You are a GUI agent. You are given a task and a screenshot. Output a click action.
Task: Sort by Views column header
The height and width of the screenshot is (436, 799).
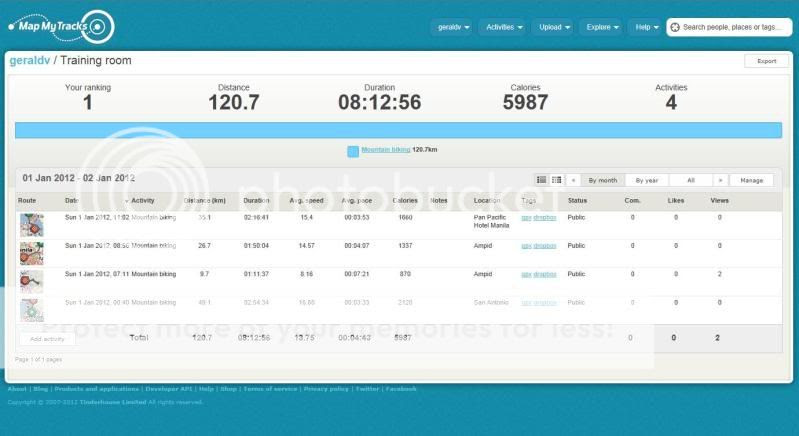[720, 201]
